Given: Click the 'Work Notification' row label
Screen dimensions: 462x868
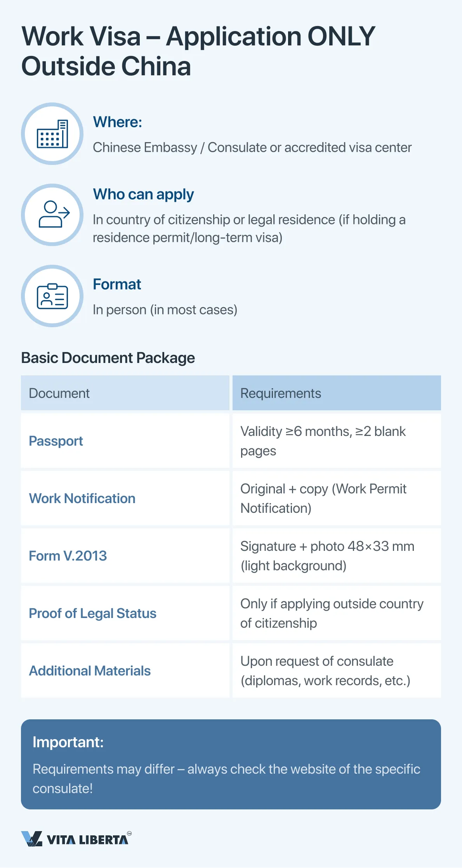Looking at the screenshot, I should [x=82, y=498].
